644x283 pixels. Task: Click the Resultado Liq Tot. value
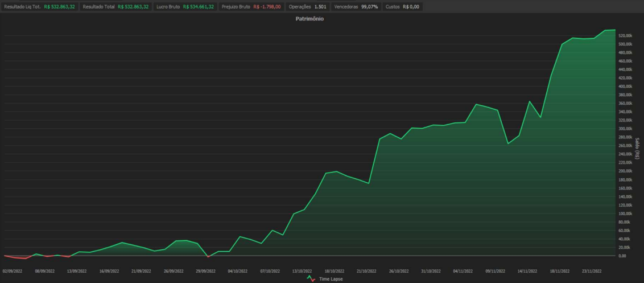59,7
